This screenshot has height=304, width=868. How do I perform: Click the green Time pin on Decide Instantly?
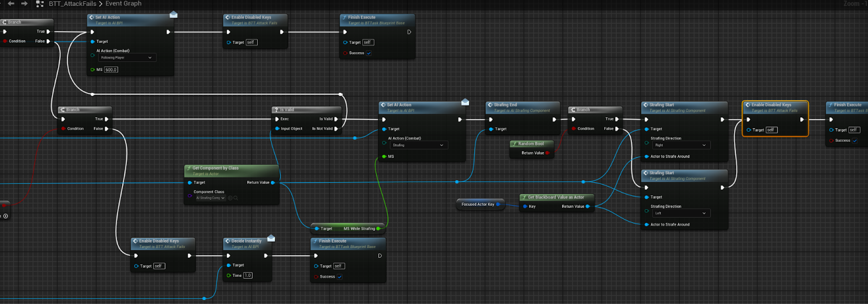(229, 275)
